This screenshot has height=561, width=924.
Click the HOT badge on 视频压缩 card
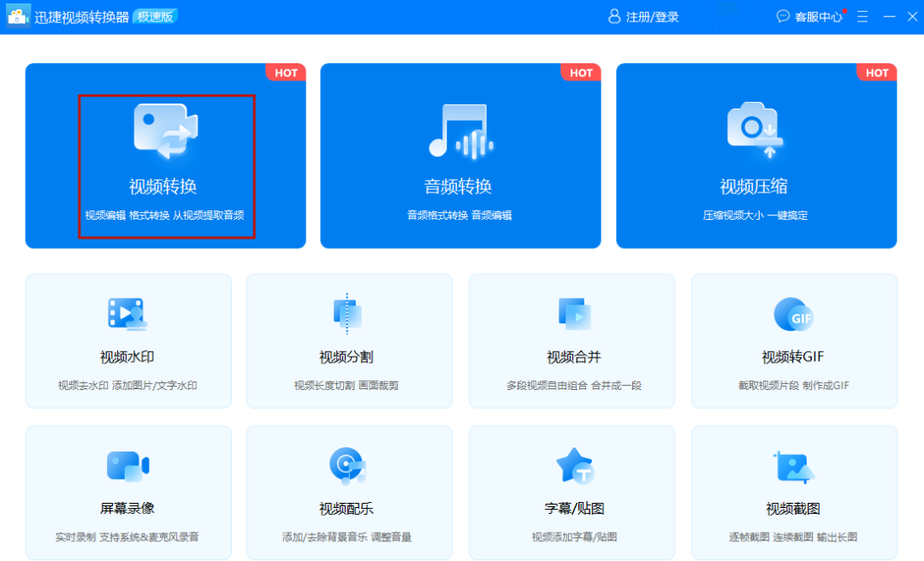(x=876, y=73)
